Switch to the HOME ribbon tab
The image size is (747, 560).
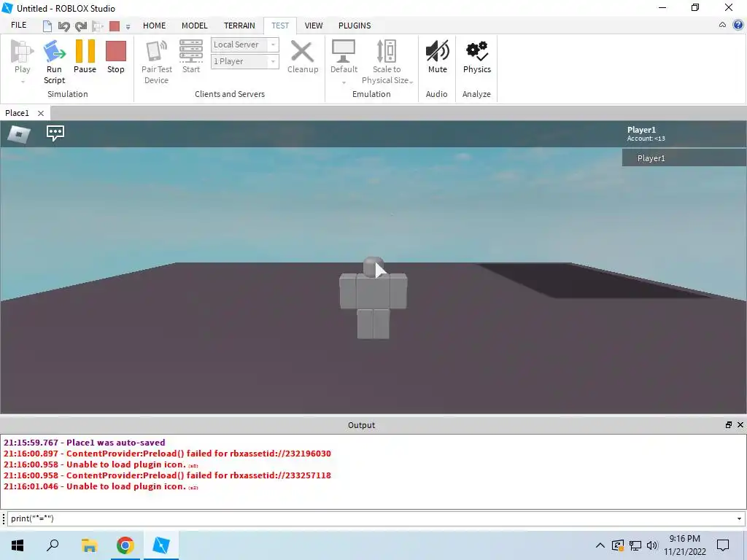click(x=155, y=26)
